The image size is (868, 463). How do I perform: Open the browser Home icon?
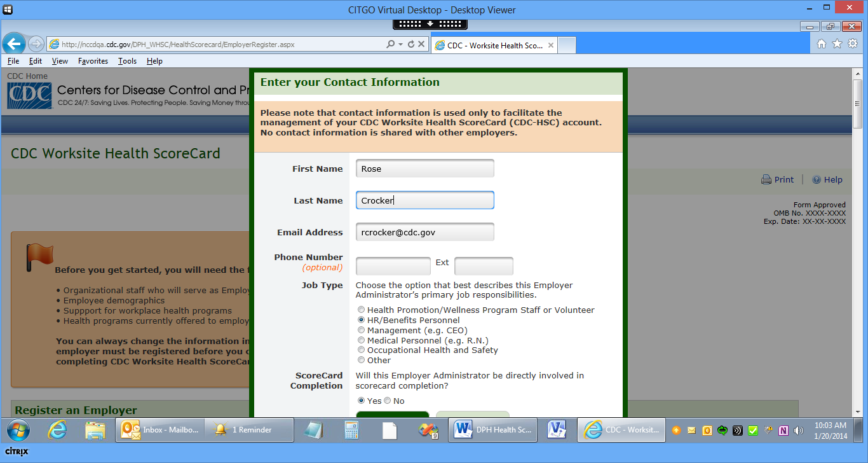821,44
